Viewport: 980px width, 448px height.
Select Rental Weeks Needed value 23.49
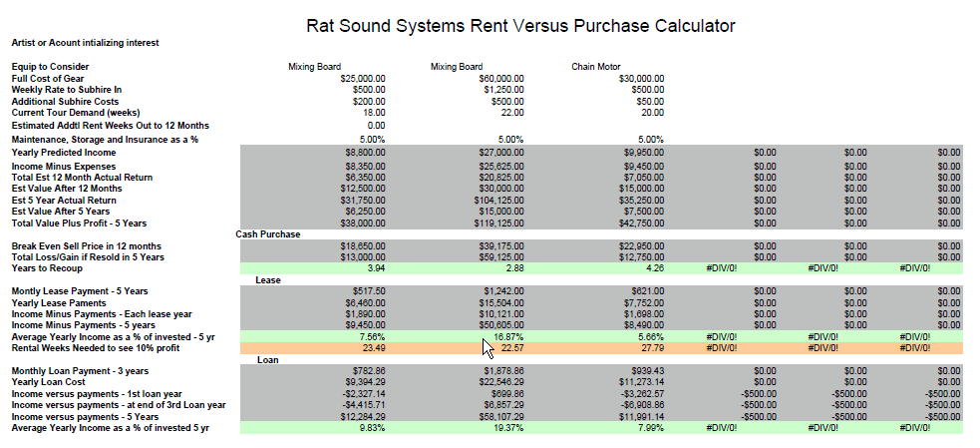376,348
